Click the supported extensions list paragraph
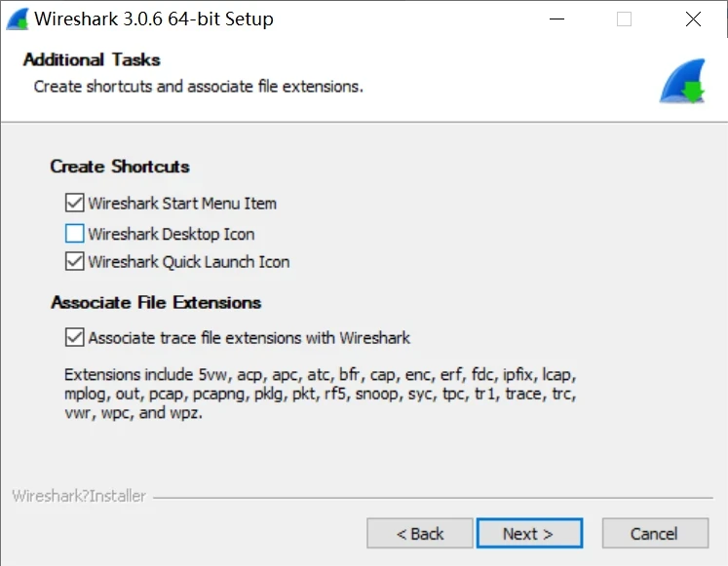The width and height of the screenshot is (728, 566). (x=320, y=394)
